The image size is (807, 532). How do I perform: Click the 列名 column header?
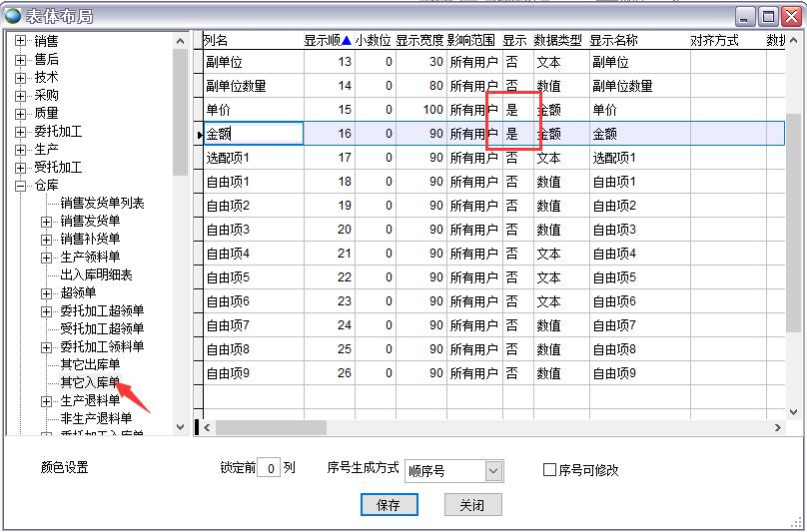point(217,41)
